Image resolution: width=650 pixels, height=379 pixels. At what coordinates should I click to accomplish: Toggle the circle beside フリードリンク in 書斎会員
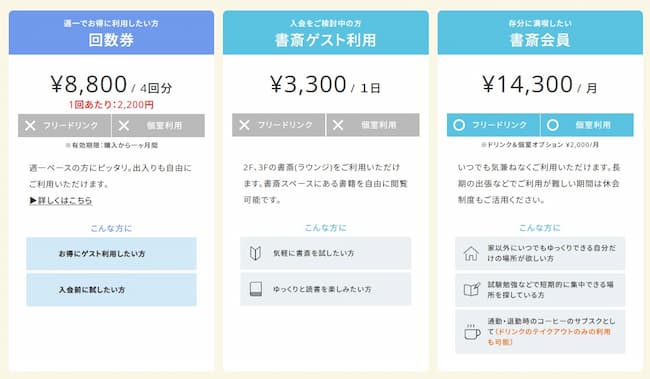pyautogui.click(x=459, y=125)
